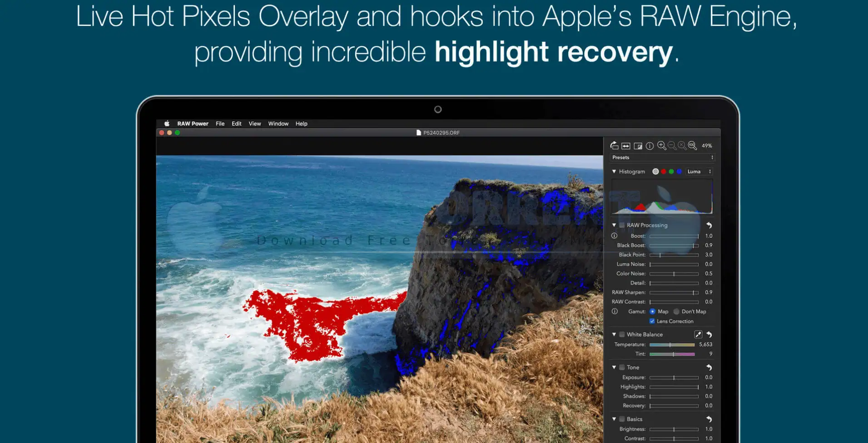Image resolution: width=868 pixels, height=443 pixels.
Task: Click the info icon beside Gamut
Action: point(615,311)
